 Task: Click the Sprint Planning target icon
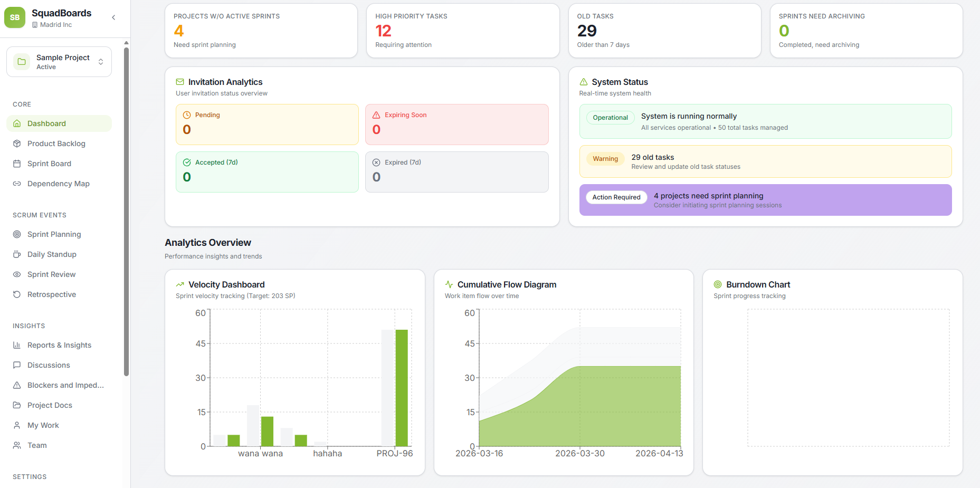click(17, 234)
